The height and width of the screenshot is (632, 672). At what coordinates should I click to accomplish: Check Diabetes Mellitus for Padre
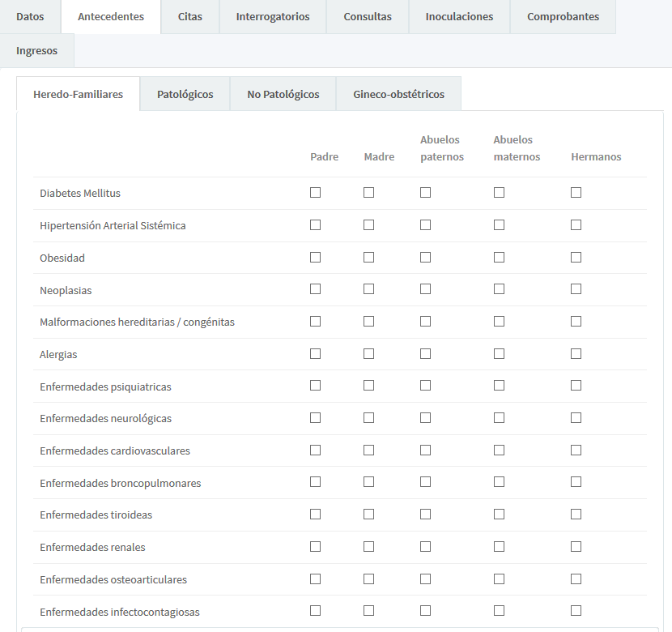pos(315,193)
